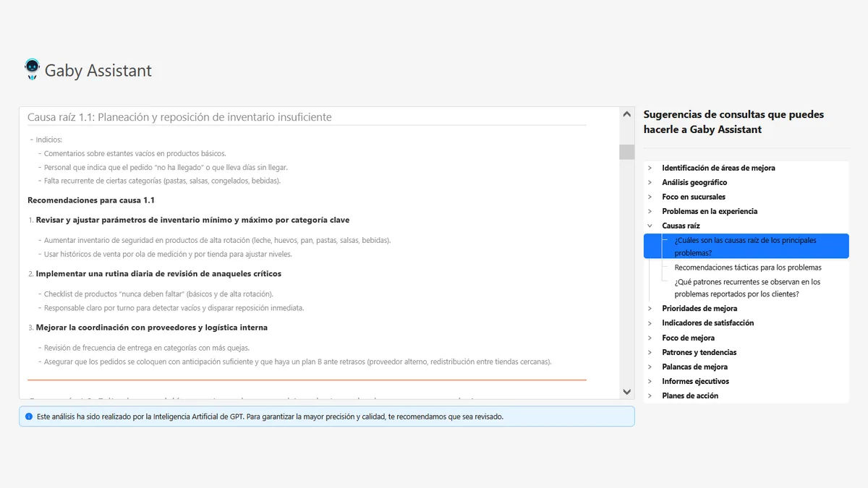Viewport: 868px width, 488px height.
Task: Click the Causa raíz 1.1 heading
Action: click(x=179, y=116)
